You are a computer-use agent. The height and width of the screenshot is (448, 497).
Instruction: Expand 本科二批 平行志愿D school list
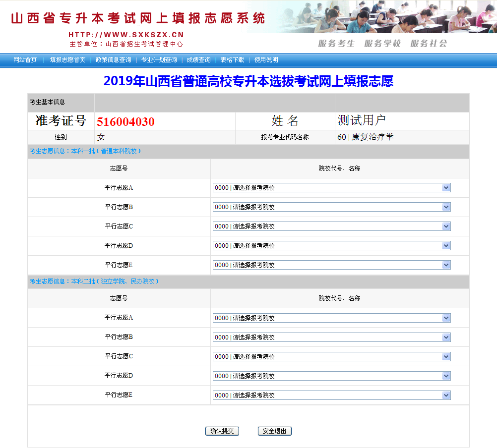(x=331, y=376)
